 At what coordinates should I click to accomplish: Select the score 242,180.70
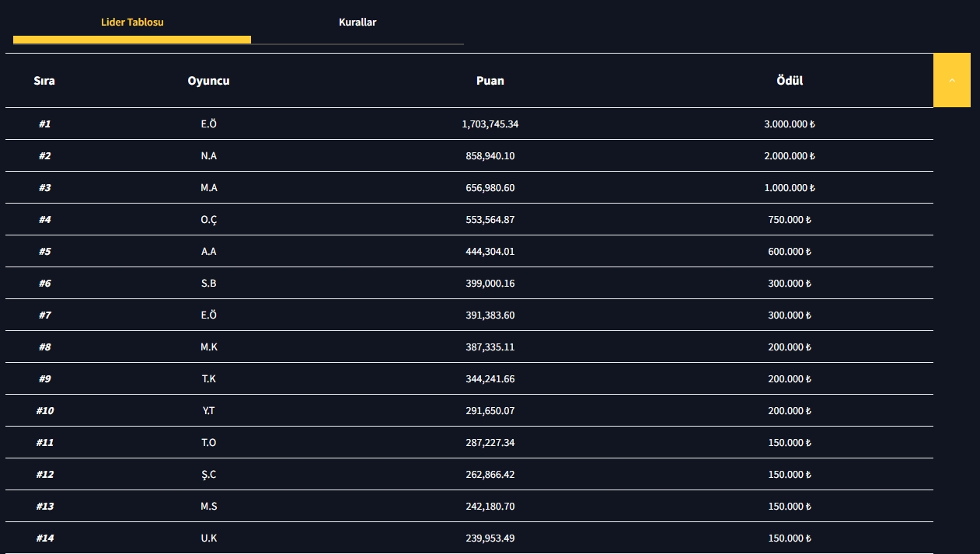490,506
